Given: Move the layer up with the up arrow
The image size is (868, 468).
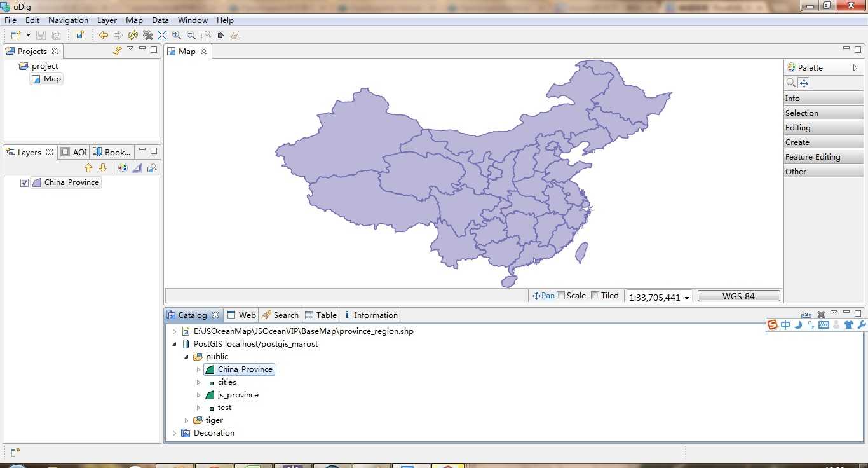Looking at the screenshot, I should tap(88, 168).
